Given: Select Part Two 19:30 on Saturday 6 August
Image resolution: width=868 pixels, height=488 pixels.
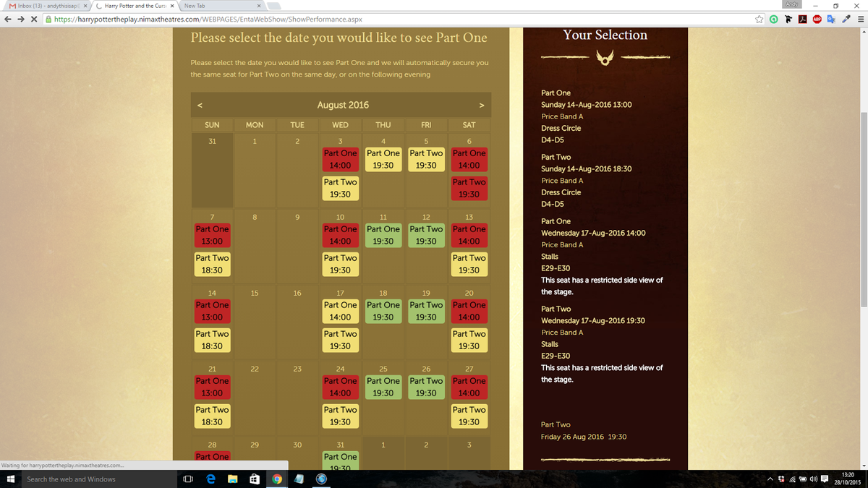Looking at the screenshot, I should (469, 188).
